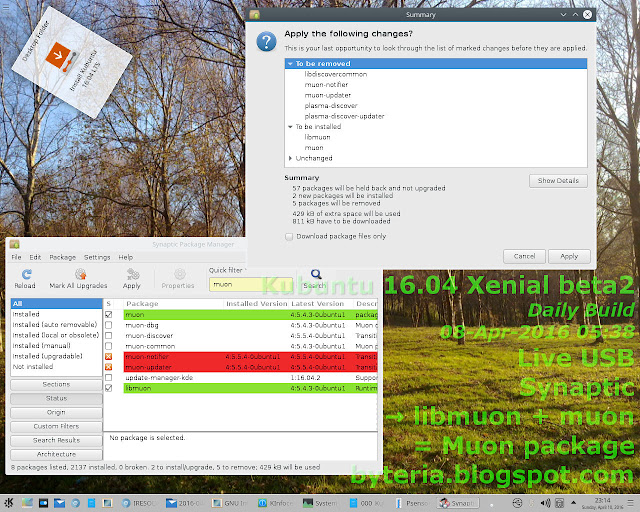Open the Edit menu in Synaptic
The image size is (640, 512).
35,257
